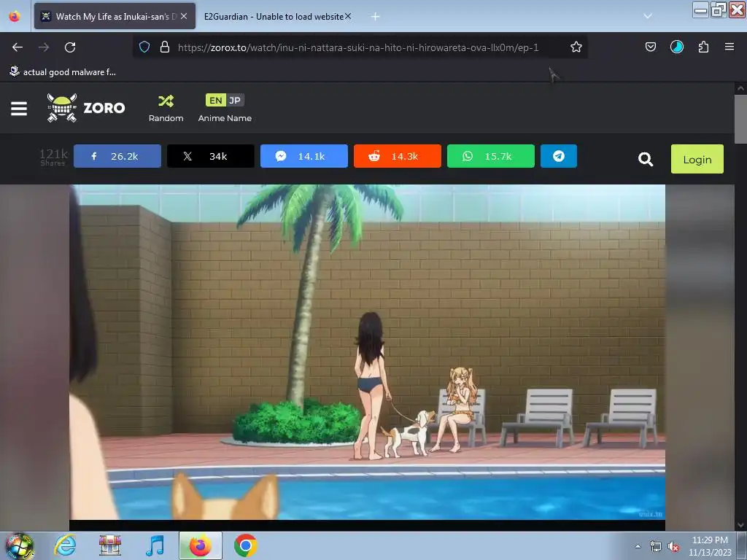Image resolution: width=747 pixels, height=560 pixels.
Task: Open the Pocket save icon
Action: 650,47
